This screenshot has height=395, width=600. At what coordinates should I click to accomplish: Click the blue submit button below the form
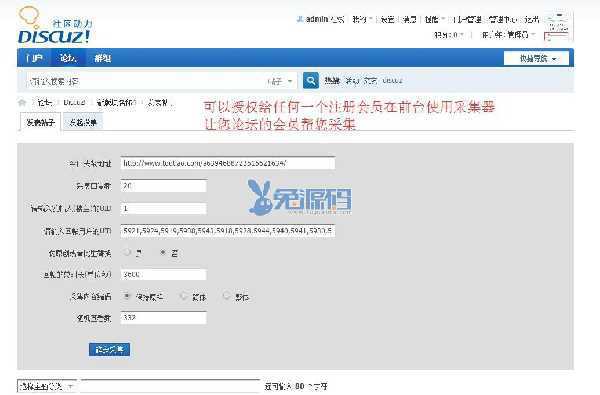109,349
